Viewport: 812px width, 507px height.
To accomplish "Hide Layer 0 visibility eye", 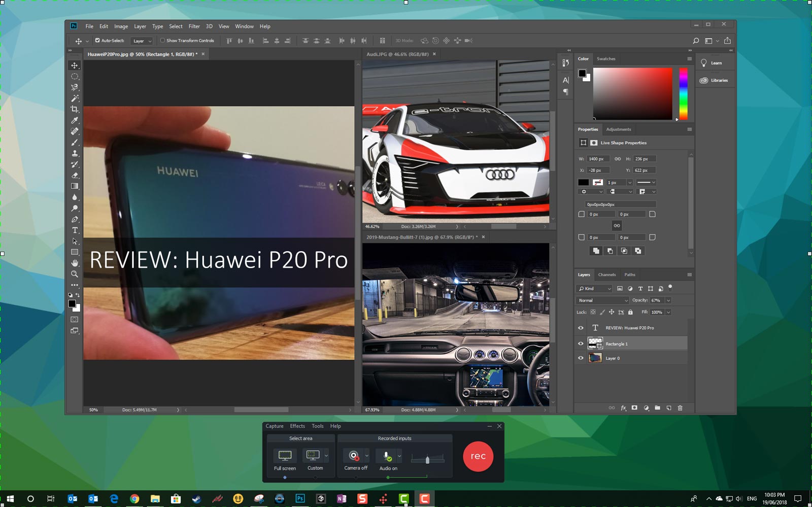I will click(x=581, y=358).
